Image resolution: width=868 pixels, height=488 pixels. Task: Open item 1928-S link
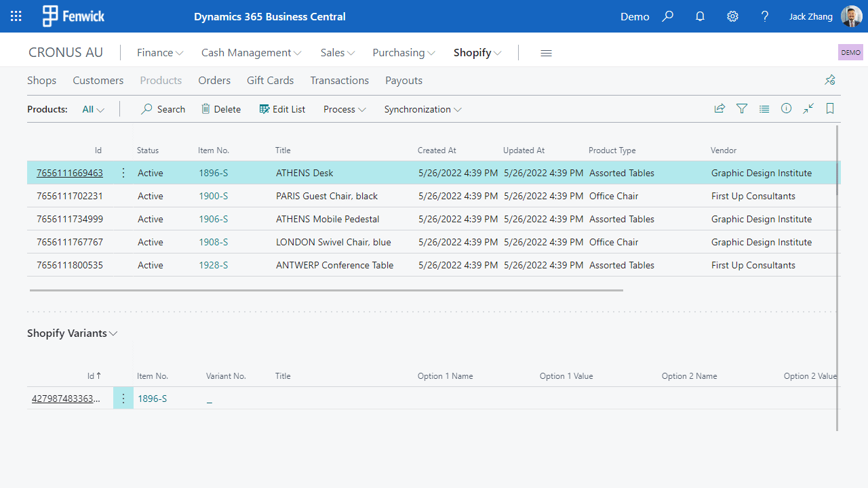[214, 265]
